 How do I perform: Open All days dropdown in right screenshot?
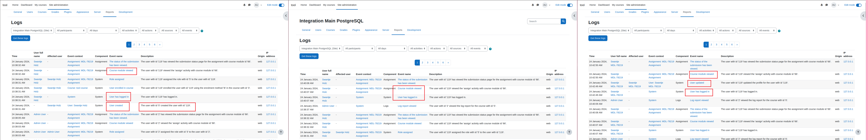tap(680, 30)
